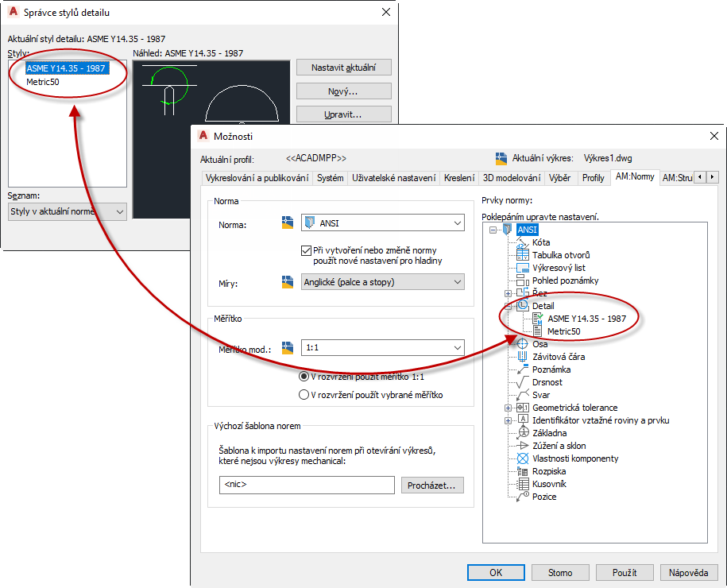Viewport: 727px width, 588px height.
Task: Open the Profily tab
Action: [593, 178]
